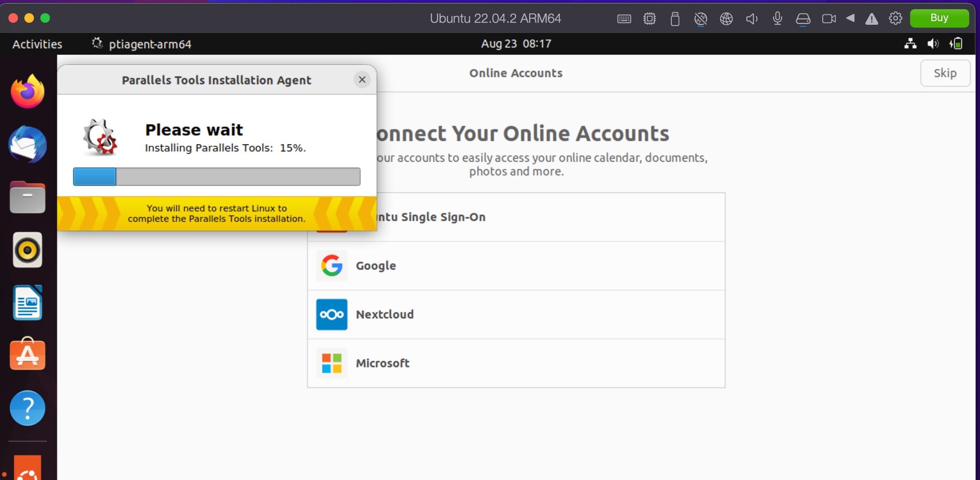Open Ubuntu Software store
Screen dimensions: 980x480
[x=27, y=355]
